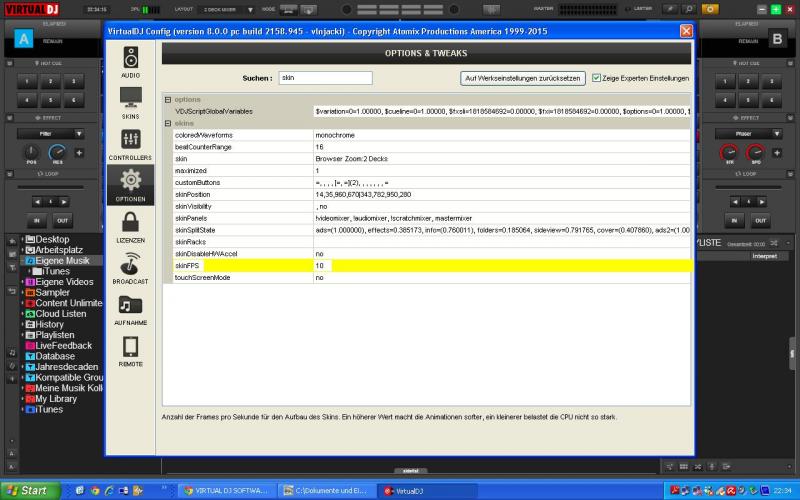
Task: Adjust left deck filter RES knob
Action: (x=57, y=152)
